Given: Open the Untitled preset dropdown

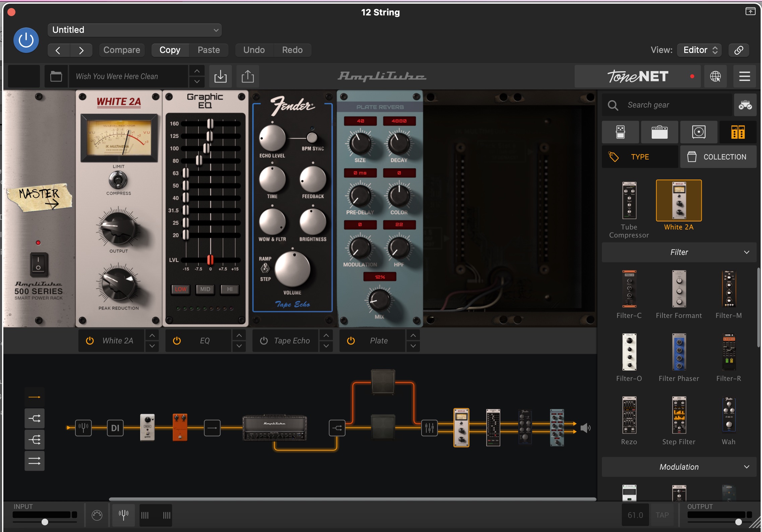Looking at the screenshot, I should 135,30.
